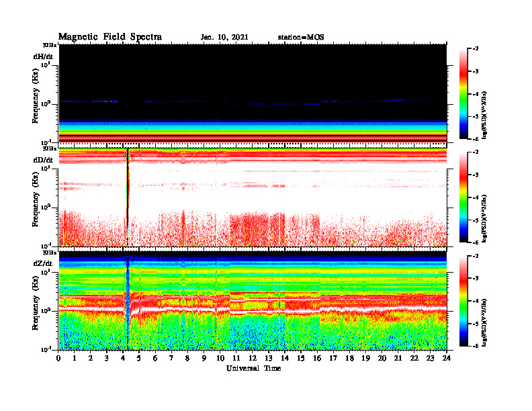The width and height of the screenshot is (532, 411).
Task: Click the dZ/dt spectrogram plot area
Action: (x=253, y=301)
